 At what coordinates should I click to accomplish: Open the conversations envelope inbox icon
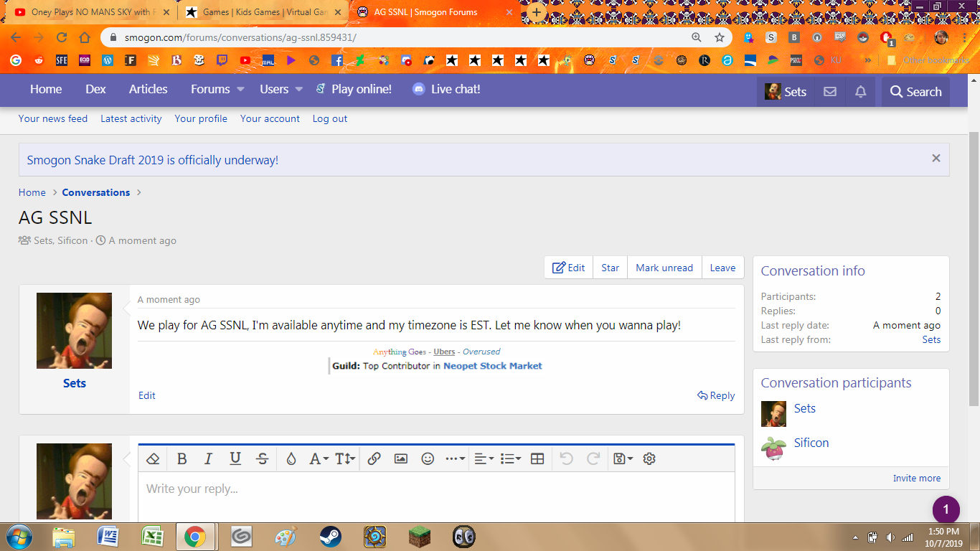pos(830,92)
